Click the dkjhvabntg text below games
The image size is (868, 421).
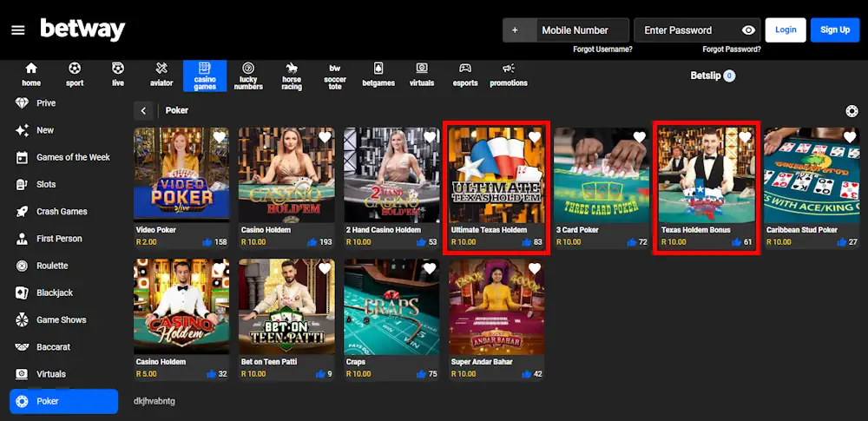pos(155,401)
